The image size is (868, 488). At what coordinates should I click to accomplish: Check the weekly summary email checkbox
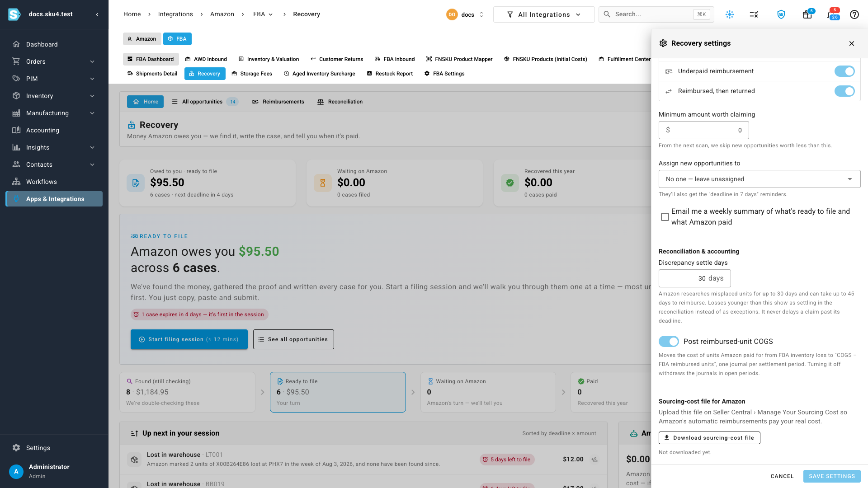click(665, 217)
